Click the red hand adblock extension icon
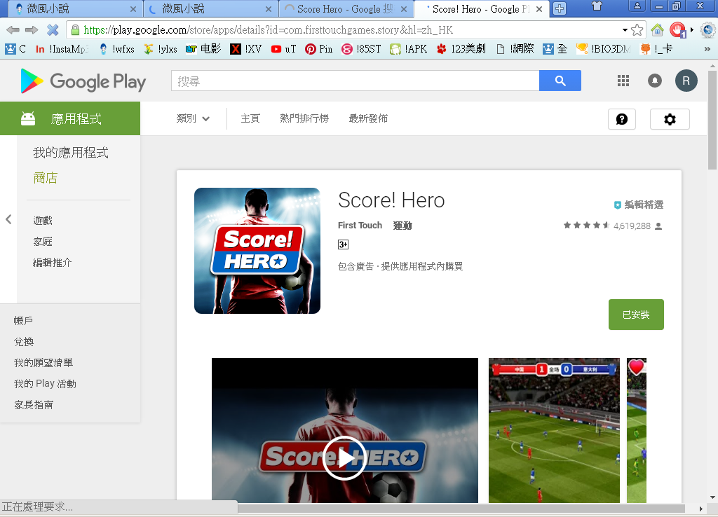 (x=677, y=30)
